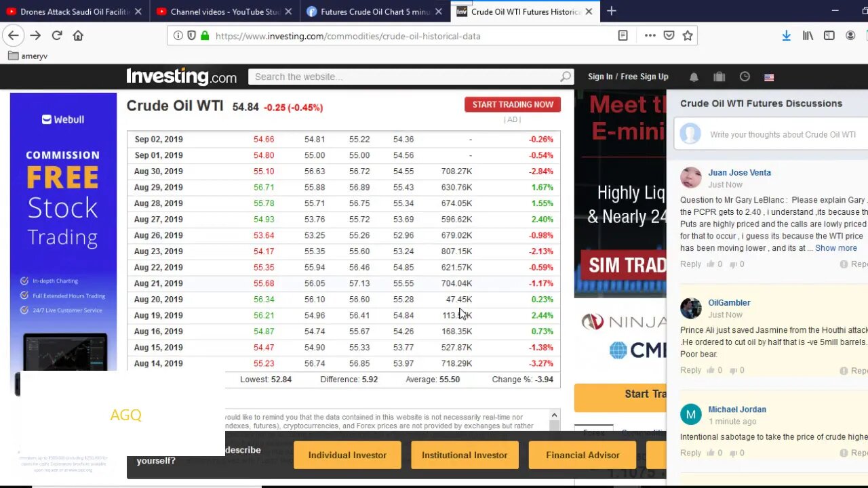This screenshot has width=868, height=488.
Task: Open the browser home page
Action: point(78,36)
